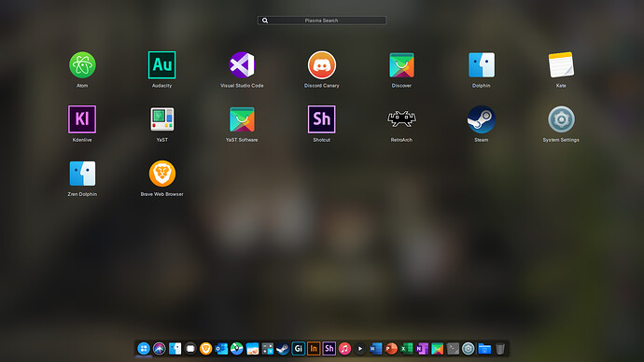644x362 pixels.
Task: Open PowerPoint from the dock
Action: [391, 349]
